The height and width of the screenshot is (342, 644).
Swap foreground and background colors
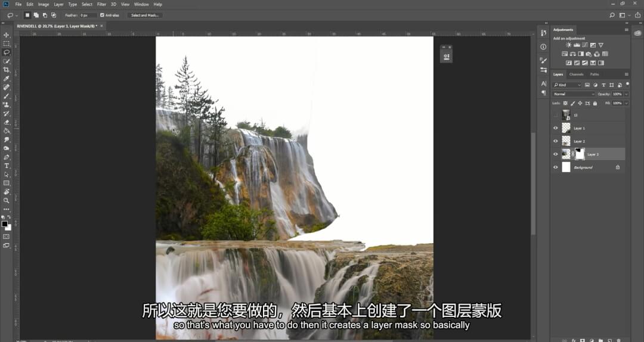coord(10,217)
